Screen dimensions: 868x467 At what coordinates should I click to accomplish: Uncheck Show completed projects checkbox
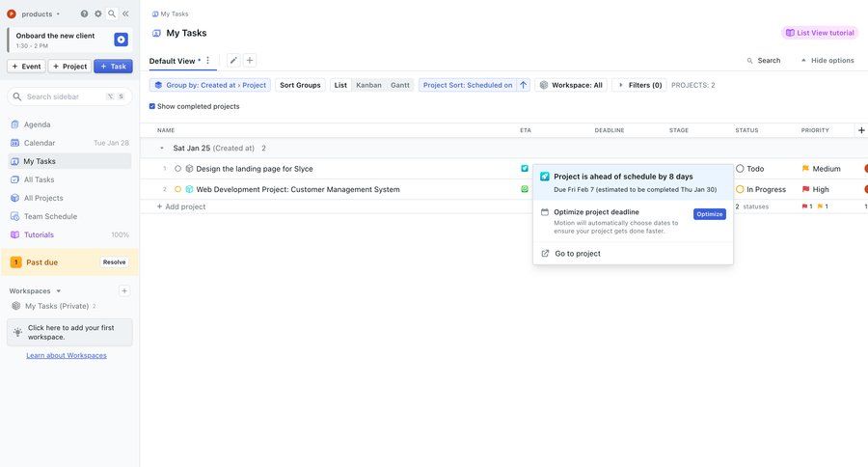point(152,106)
